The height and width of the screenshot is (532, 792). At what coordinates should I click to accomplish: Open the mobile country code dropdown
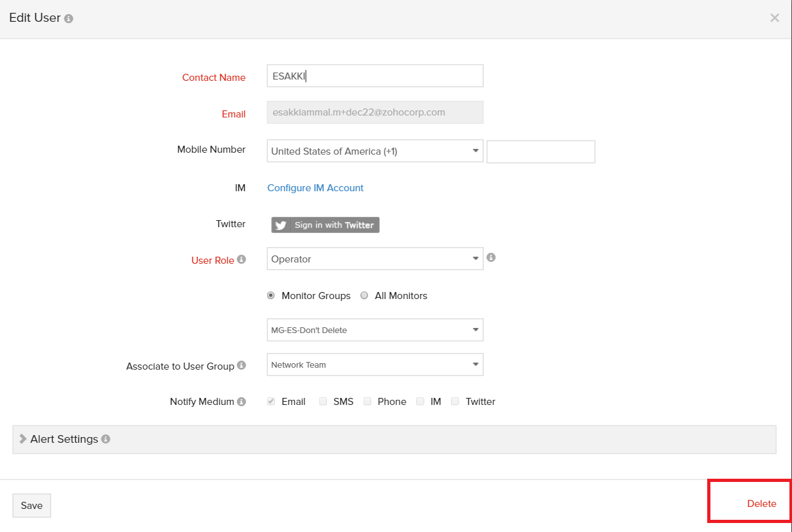coord(374,151)
